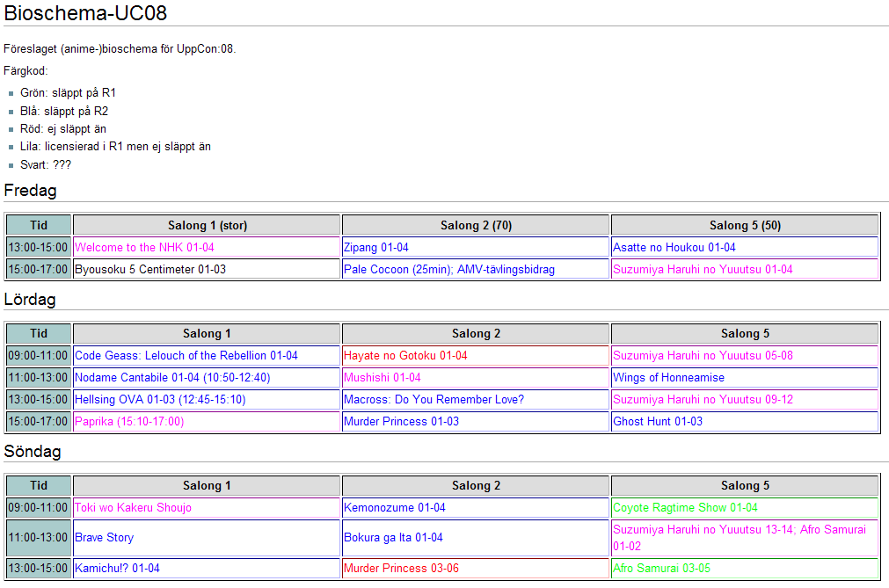Click the Tid header in the Lördag table
Image resolution: width=889 pixels, height=588 pixels.
pos(39,333)
